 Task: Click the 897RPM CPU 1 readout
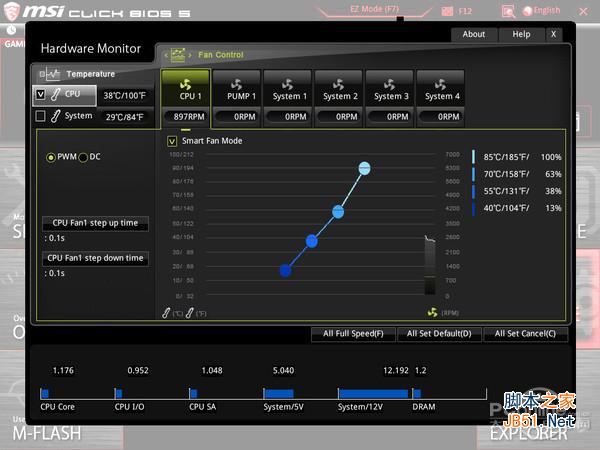click(186, 117)
